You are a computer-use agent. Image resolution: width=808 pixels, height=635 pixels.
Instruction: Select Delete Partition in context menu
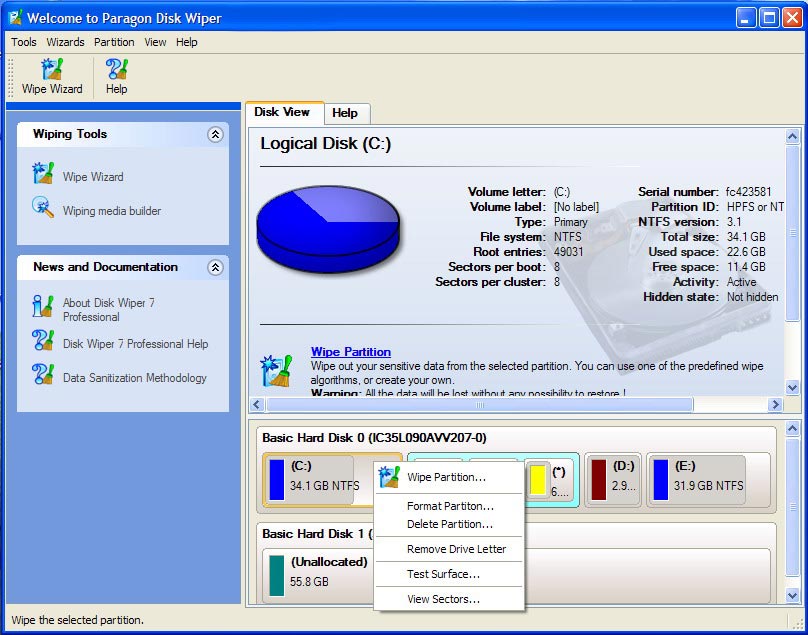[449, 524]
